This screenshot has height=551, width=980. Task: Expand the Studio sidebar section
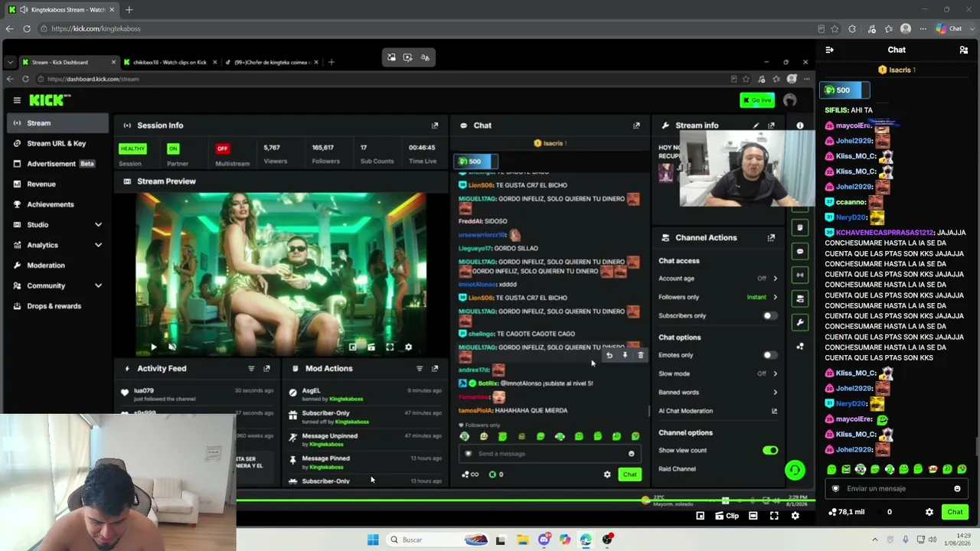(98, 225)
